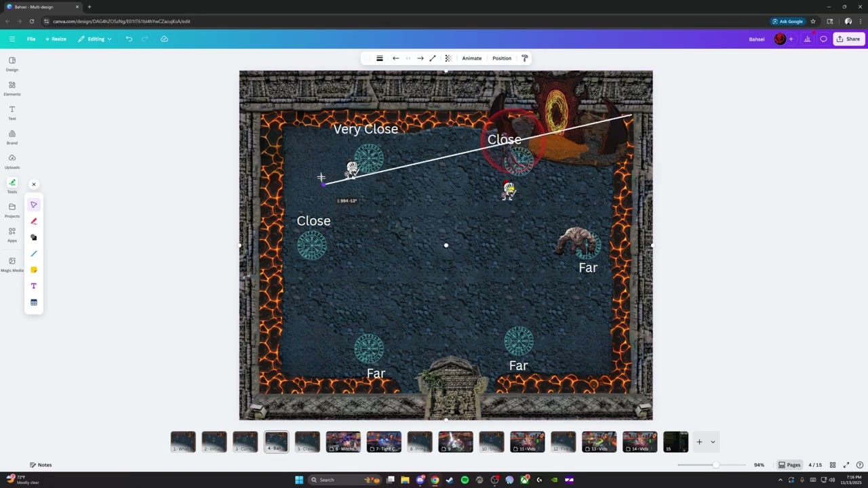Select the 'Far' label under the golem

click(x=588, y=268)
